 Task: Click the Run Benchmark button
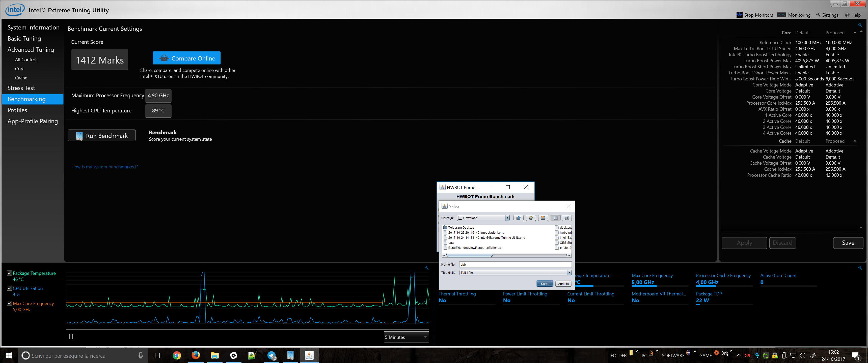point(102,135)
